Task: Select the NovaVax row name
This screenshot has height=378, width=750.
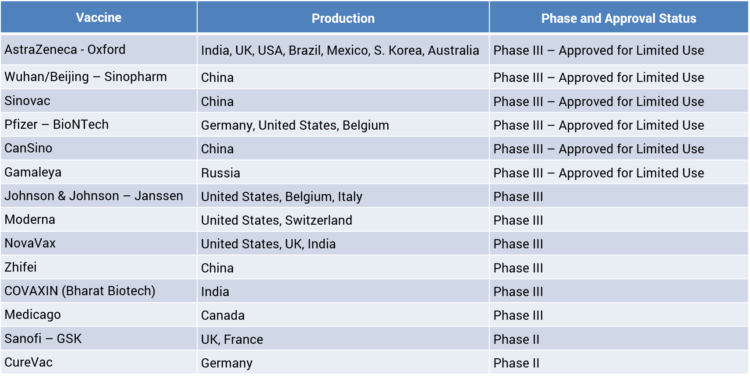Action: (x=30, y=243)
